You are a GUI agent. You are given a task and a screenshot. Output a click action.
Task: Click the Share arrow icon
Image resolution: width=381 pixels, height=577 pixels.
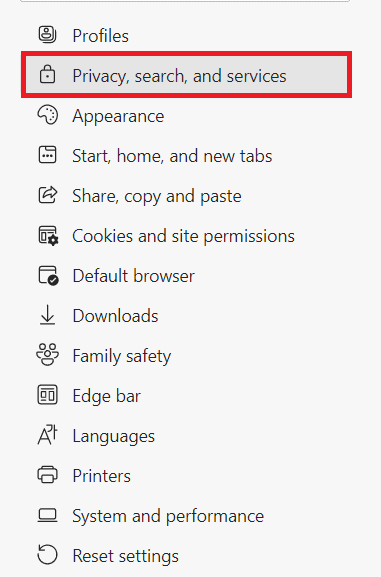coord(48,195)
